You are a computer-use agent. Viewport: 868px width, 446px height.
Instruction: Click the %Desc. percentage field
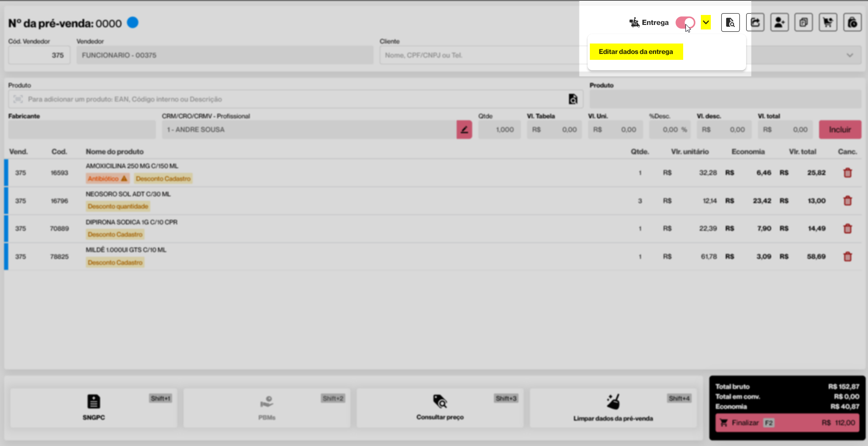[670, 130]
